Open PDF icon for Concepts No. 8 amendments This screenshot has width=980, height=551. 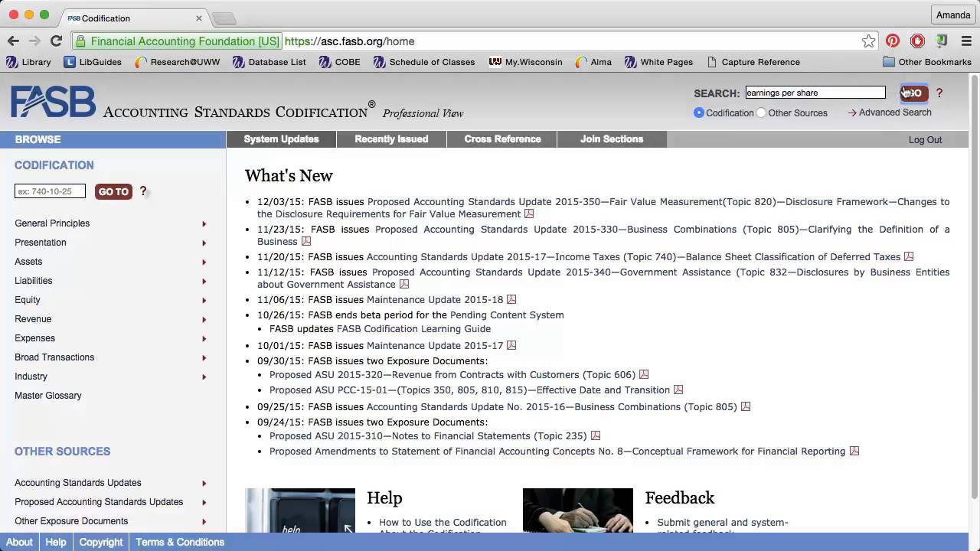[x=854, y=452]
